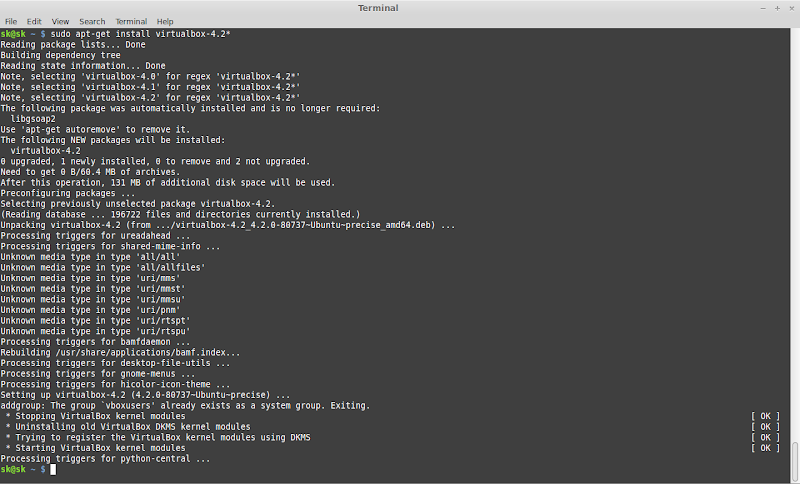Click the Terminal title bar text
The image size is (800, 484).
[x=378, y=8]
